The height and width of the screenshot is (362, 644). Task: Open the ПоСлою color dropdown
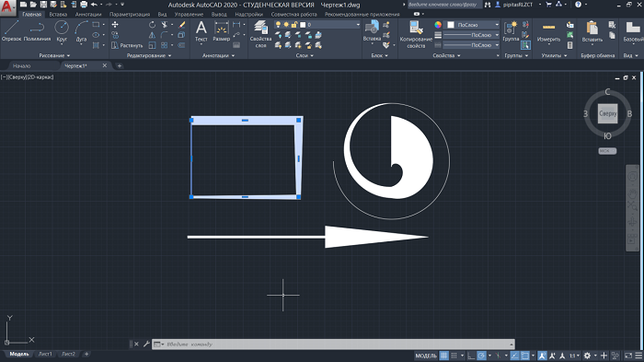472,25
